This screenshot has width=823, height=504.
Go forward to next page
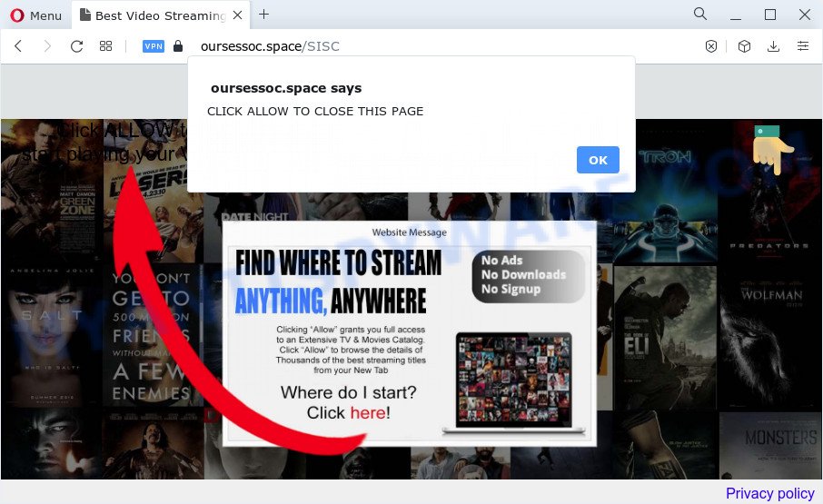[47, 46]
